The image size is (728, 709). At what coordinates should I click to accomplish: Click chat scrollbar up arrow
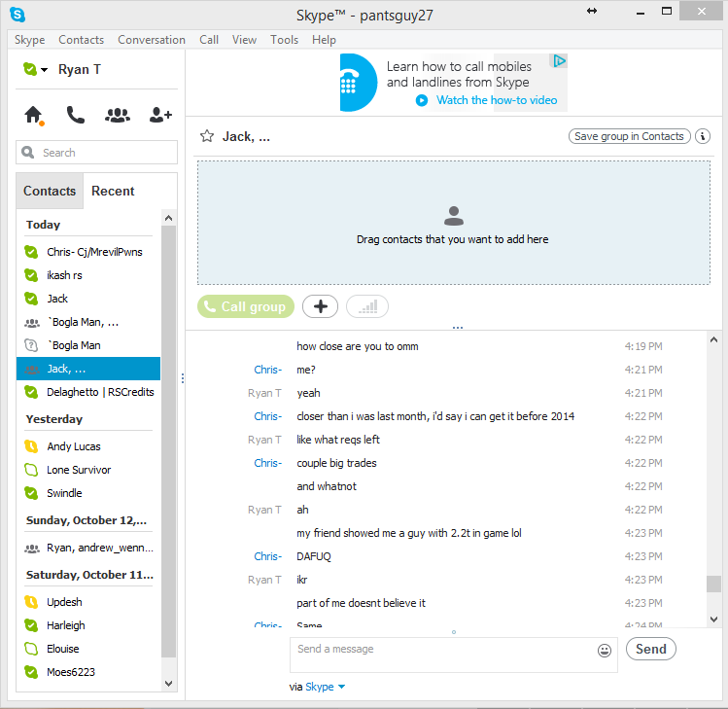[713, 339]
